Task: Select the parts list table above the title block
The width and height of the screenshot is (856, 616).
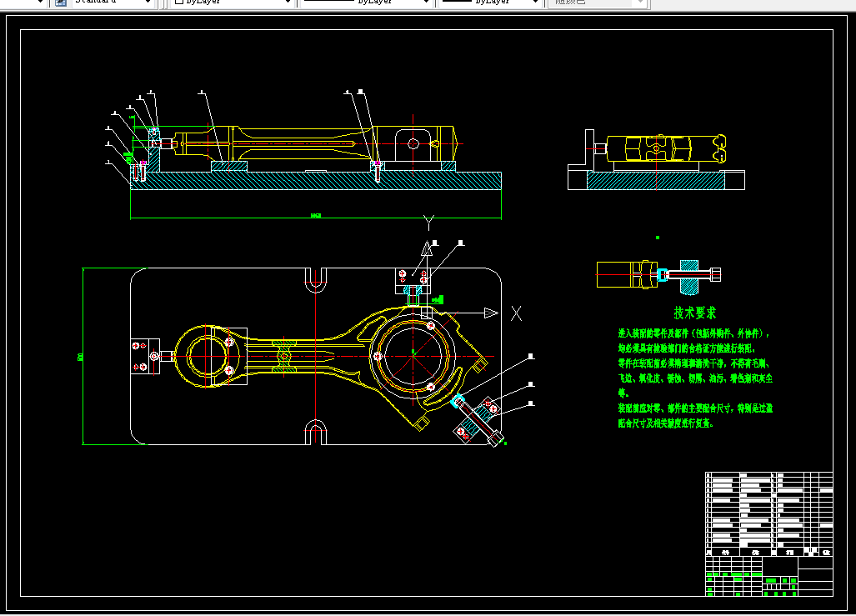Action: 768,513
